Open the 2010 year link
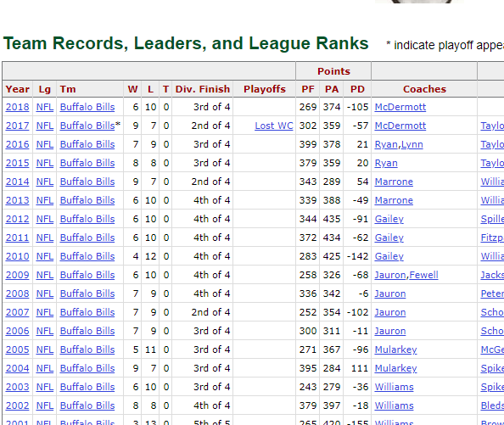The image size is (504, 425). (x=17, y=256)
